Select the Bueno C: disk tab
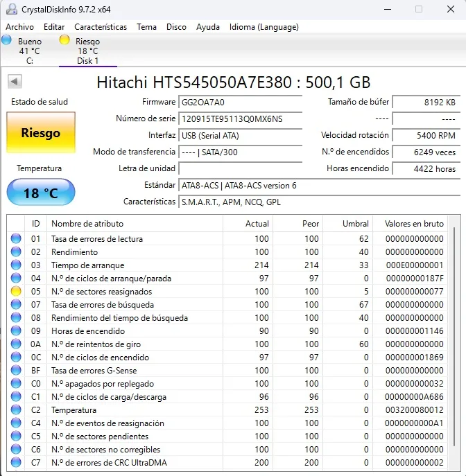Viewport: 466px width, 476px height. [29, 51]
